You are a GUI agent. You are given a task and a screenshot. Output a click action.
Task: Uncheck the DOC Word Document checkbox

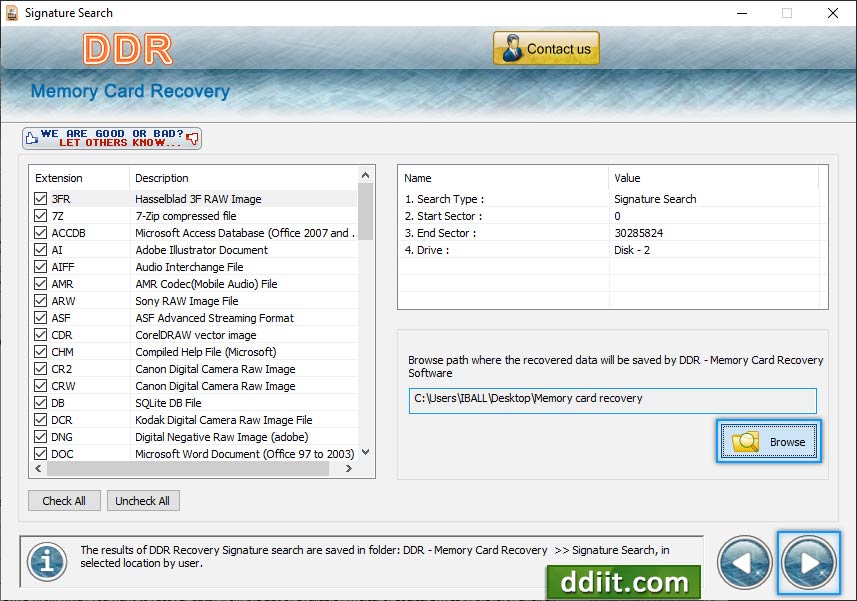(x=41, y=454)
